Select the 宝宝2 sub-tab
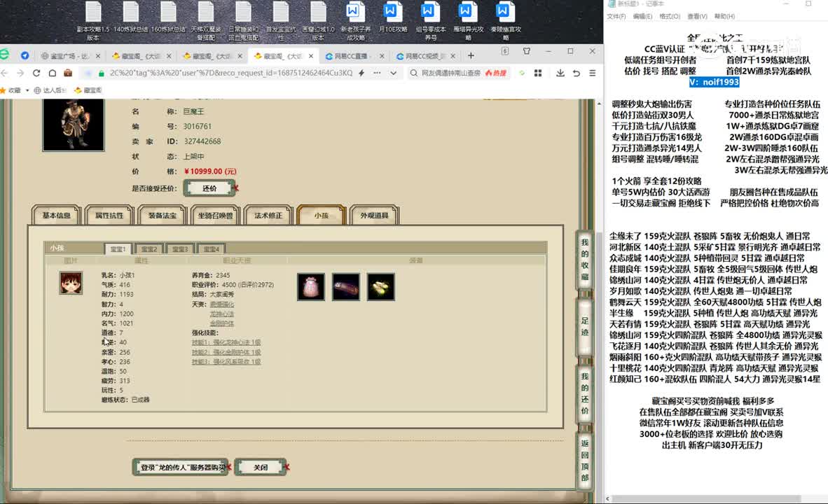 tap(149, 248)
